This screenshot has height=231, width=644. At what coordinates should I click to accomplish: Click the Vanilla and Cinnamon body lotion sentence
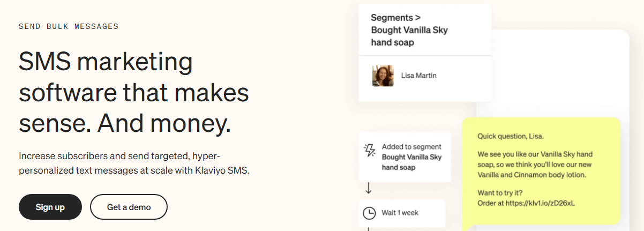tap(532, 175)
